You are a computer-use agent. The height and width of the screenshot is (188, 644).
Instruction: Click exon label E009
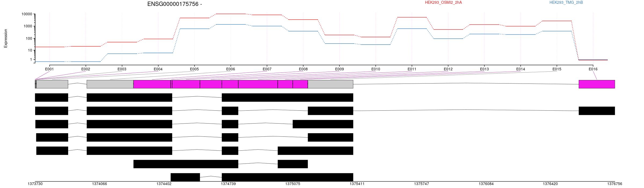tap(339, 69)
